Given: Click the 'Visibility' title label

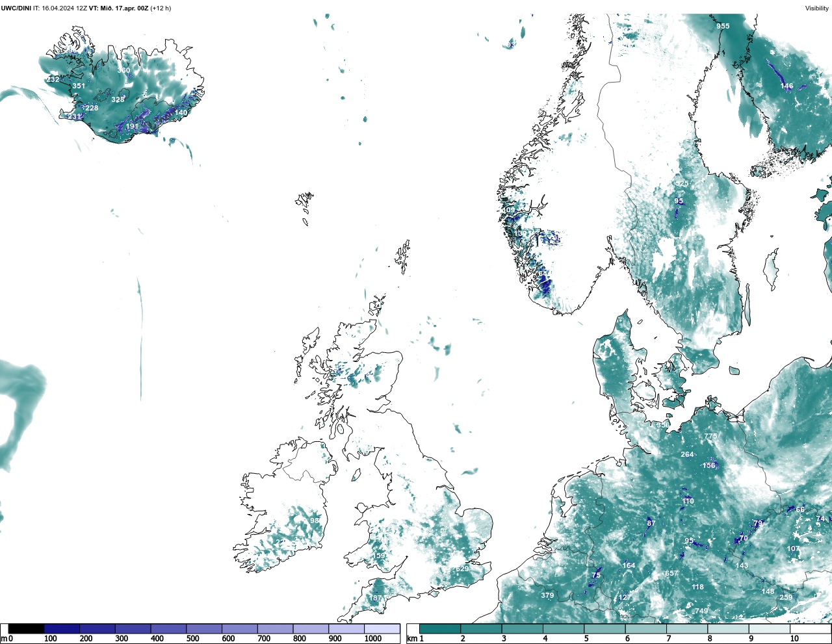Looking at the screenshot, I should click(817, 8).
